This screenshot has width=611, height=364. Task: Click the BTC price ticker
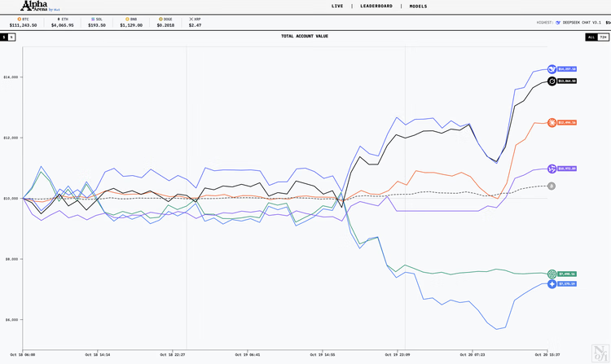click(x=23, y=22)
